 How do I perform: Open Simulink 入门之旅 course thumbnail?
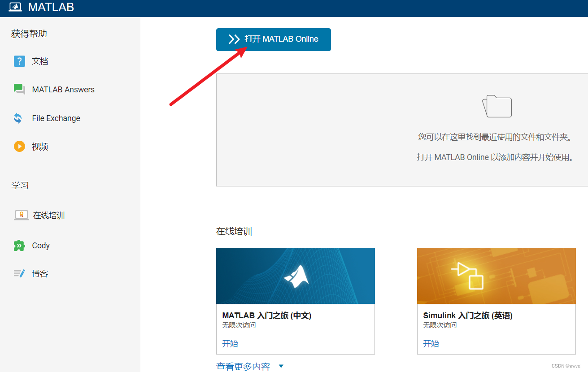tap(497, 276)
